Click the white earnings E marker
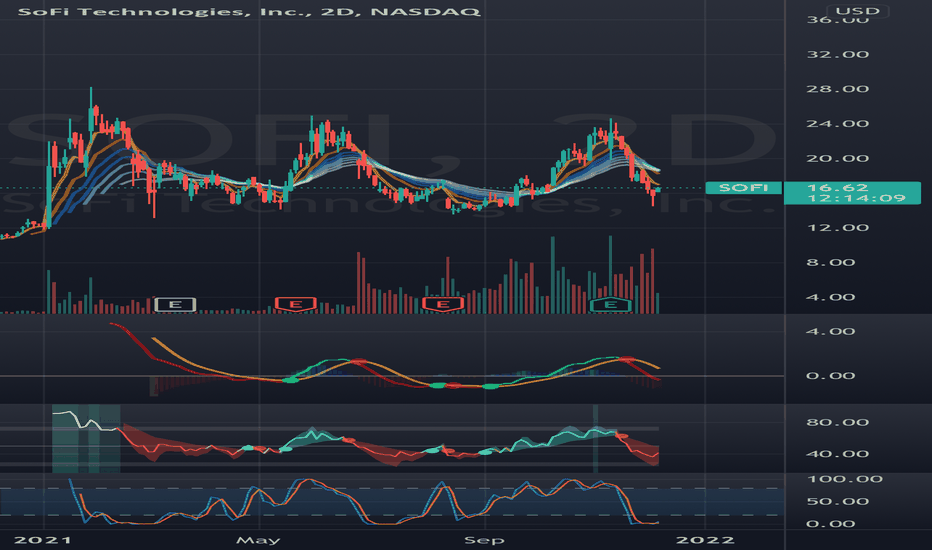The height and width of the screenshot is (550, 932). 175,304
